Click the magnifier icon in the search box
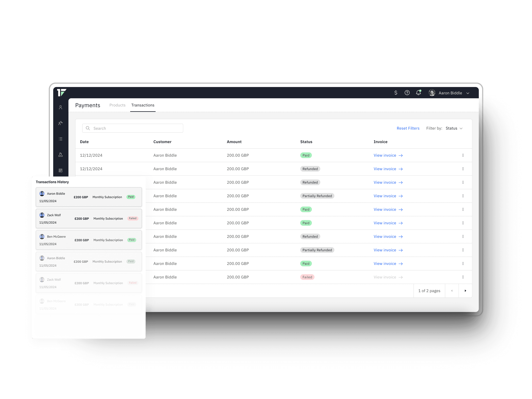532x399 pixels. [88, 128]
